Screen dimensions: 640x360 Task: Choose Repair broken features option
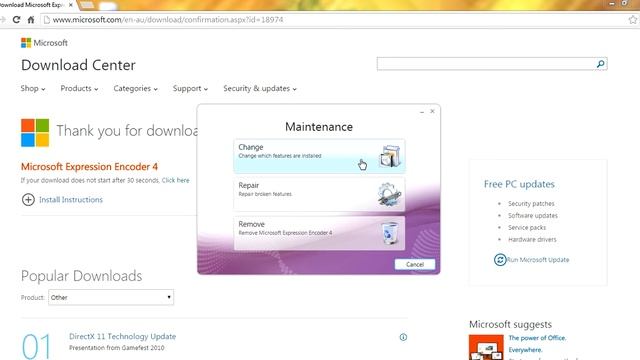point(319,194)
